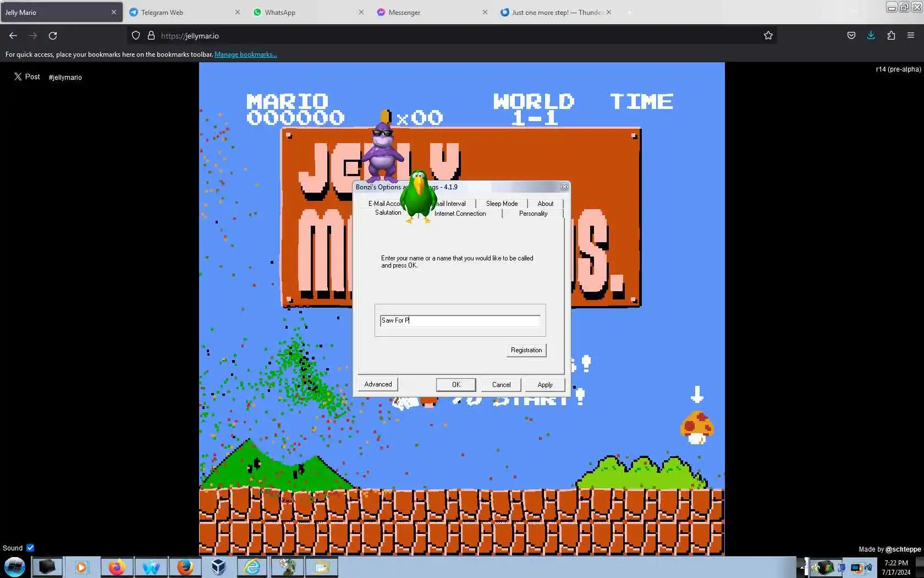Viewport: 924px width, 578px height.
Task: Click Cancel in Bonzi's Options dialog
Action: point(501,385)
